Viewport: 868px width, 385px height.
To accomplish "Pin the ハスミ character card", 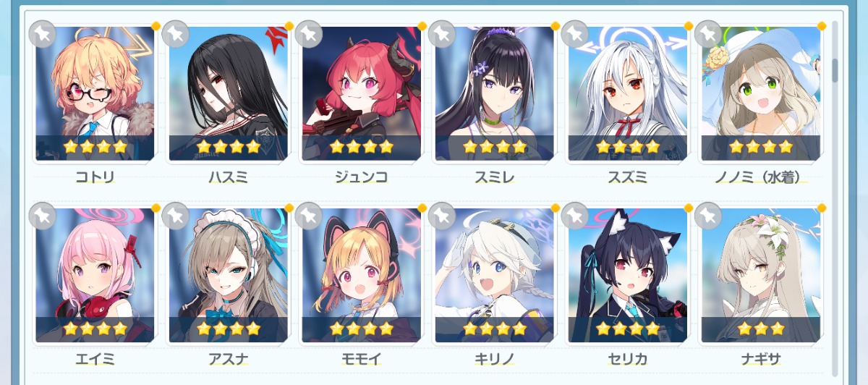I will [175, 33].
